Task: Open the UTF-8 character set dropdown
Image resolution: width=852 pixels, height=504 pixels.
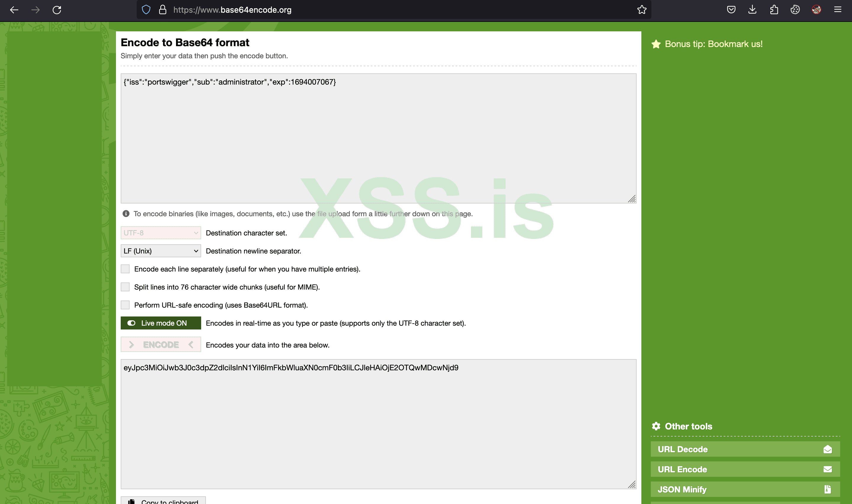Action: tap(161, 233)
